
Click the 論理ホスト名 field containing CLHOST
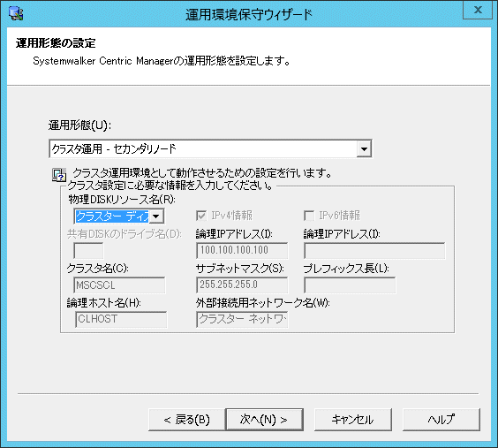click(x=121, y=319)
